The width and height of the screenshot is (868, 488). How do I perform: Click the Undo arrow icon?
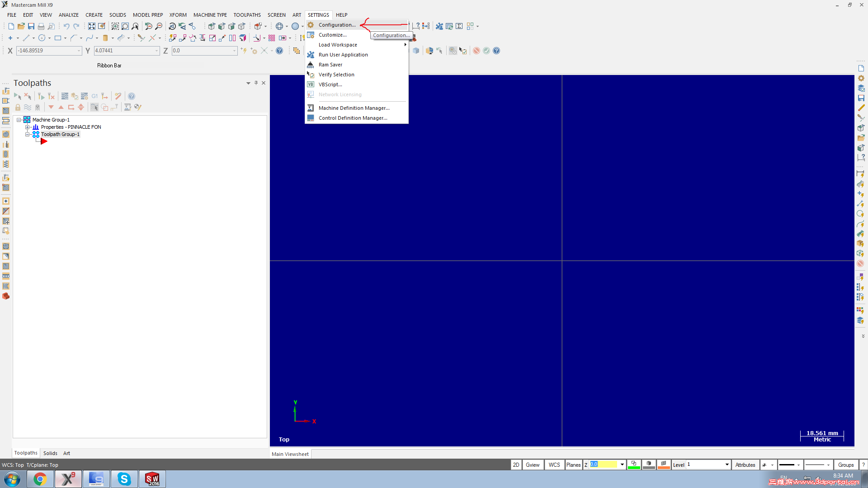point(66,26)
